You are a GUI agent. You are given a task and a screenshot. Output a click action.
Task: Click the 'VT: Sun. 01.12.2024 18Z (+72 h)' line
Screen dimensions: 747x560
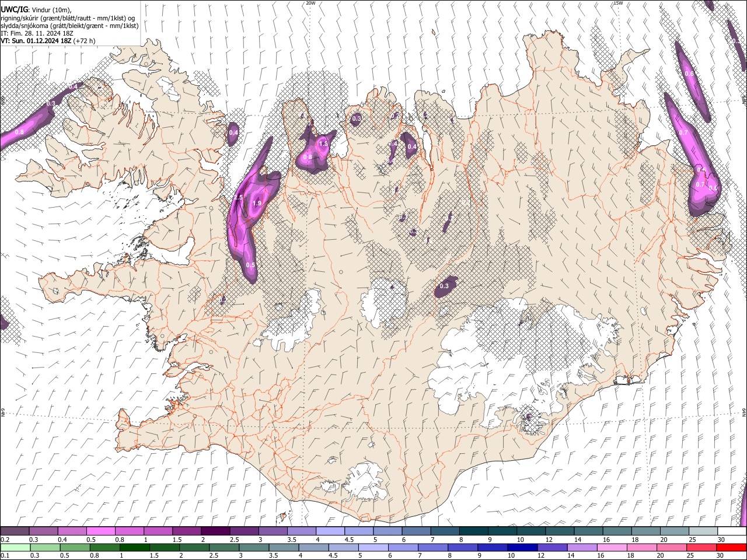click(x=48, y=41)
